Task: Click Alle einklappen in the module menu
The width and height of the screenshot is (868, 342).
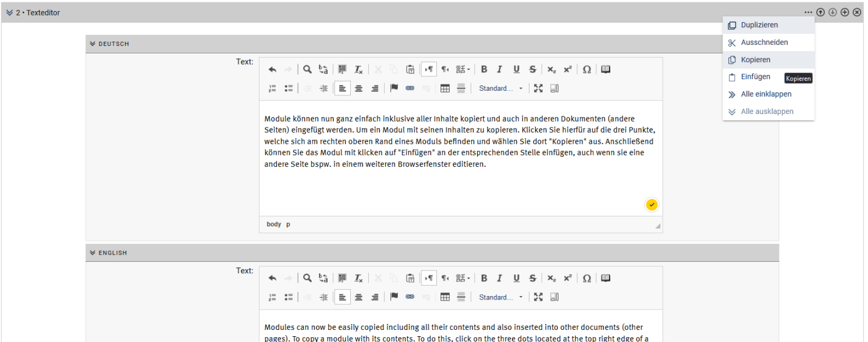Action: pyautogui.click(x=766, y=94)
